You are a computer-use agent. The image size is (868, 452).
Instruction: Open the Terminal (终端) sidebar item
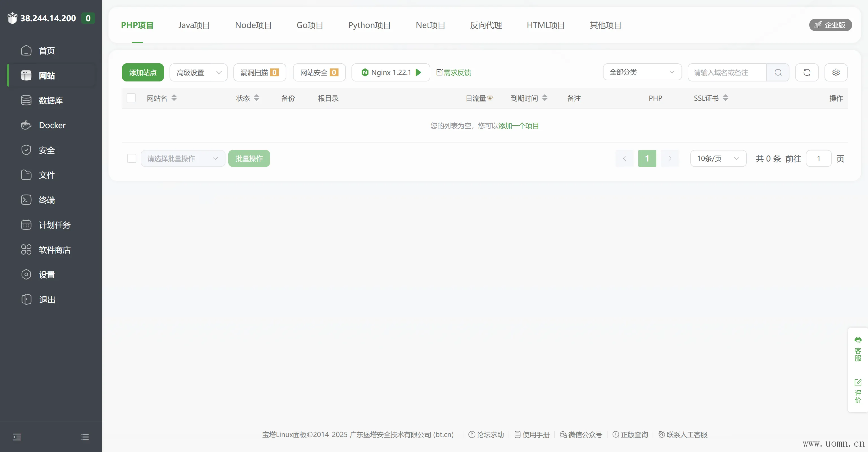pos(47,200)
